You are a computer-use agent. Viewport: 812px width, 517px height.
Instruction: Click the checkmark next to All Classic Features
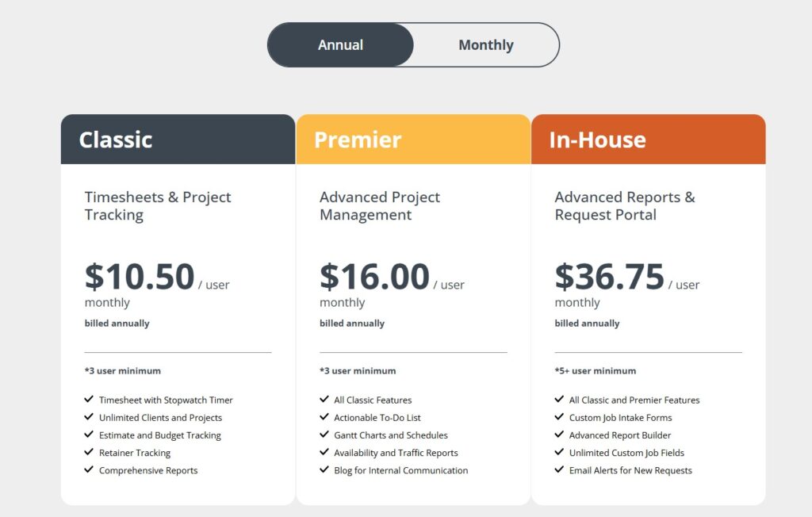tap(324, 400)
